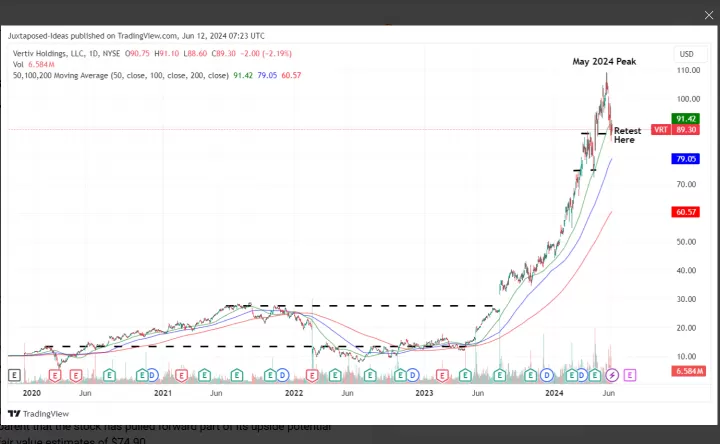Click the red 6.584M volume tag
Viewport: 720px width, 444px height.
coord(686,372)
